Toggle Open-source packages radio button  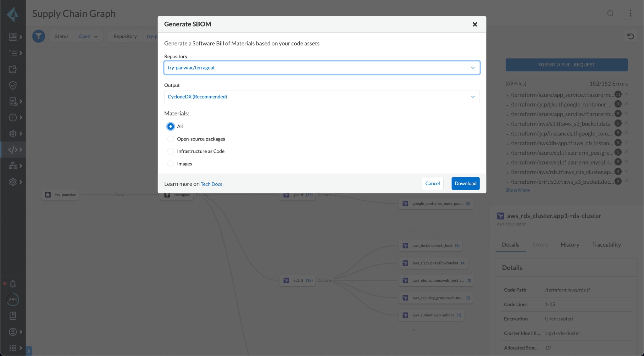[170, 139]
